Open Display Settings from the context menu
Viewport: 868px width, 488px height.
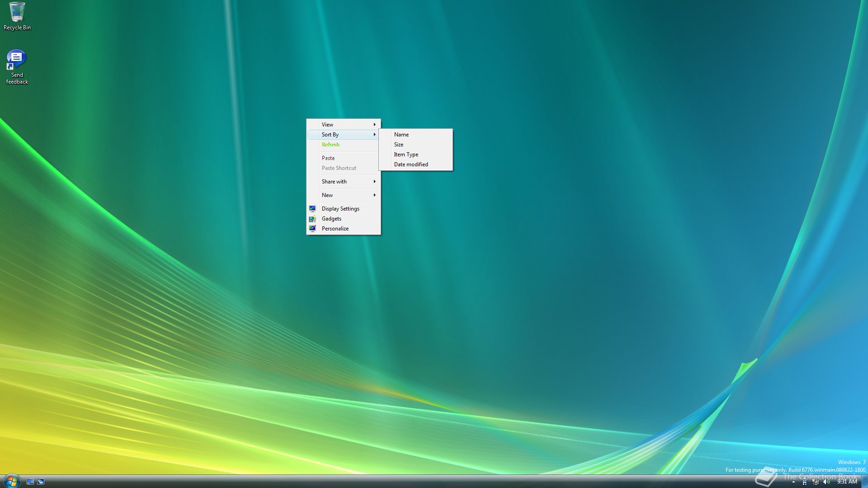coord(344,208)
